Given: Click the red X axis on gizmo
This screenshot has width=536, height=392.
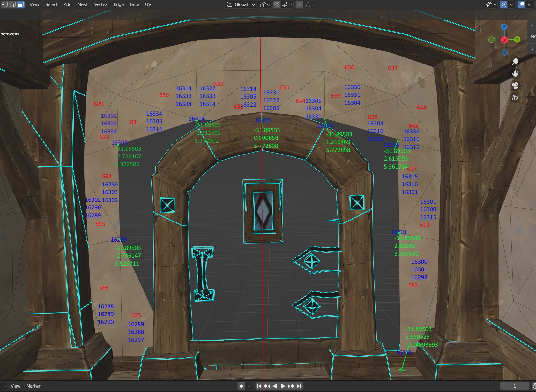Looking at the screenshot, I should 504,40.
